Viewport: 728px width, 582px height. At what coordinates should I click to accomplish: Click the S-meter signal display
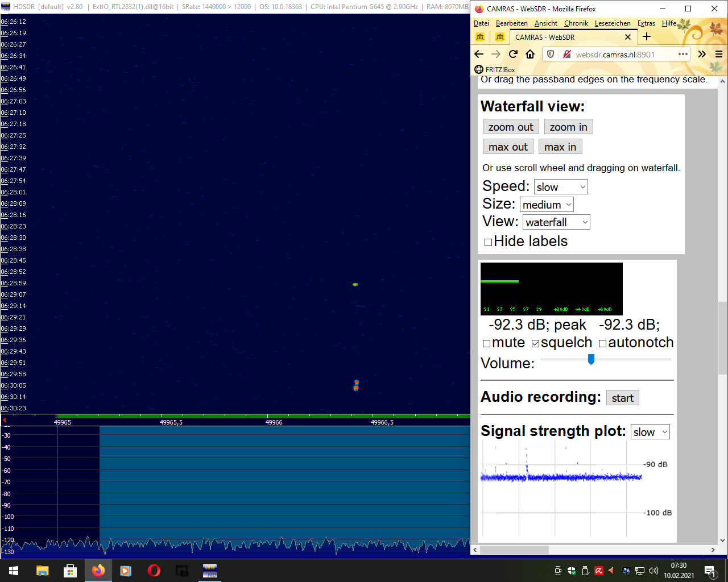click(552, 289)
